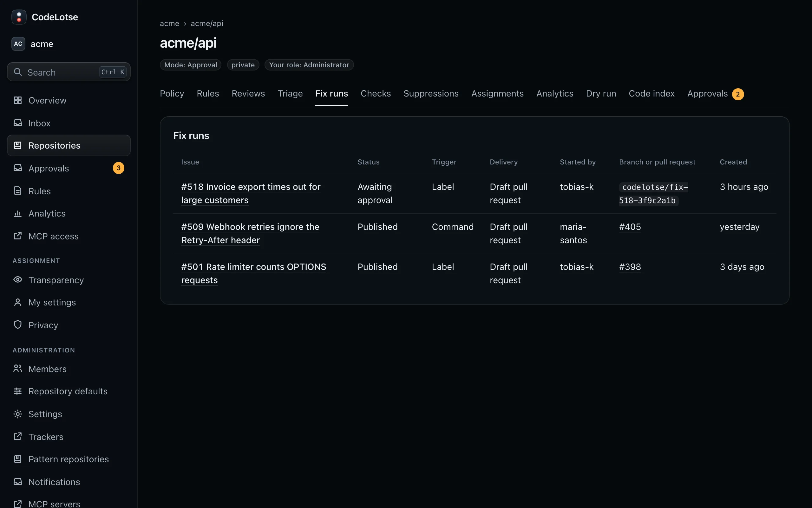Click the Privacy shield icon
The height and width of the screenshot is (508, 812).
(x=18, y=324)
